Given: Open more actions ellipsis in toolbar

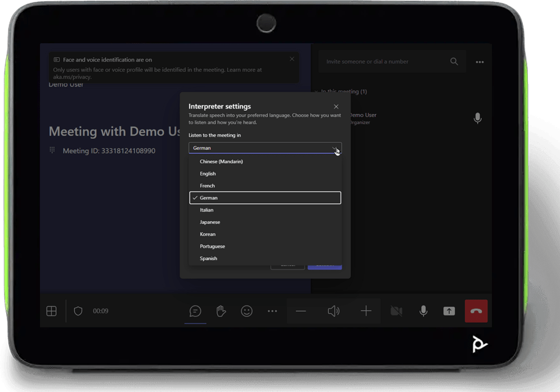Looking at the screenshot, I should click(272, 311).
